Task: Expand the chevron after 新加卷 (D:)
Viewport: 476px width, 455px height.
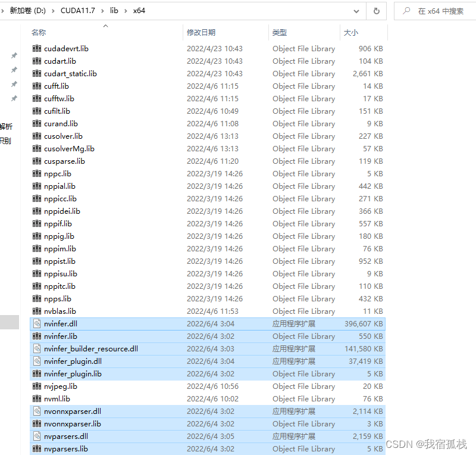Action: [54, 11]
